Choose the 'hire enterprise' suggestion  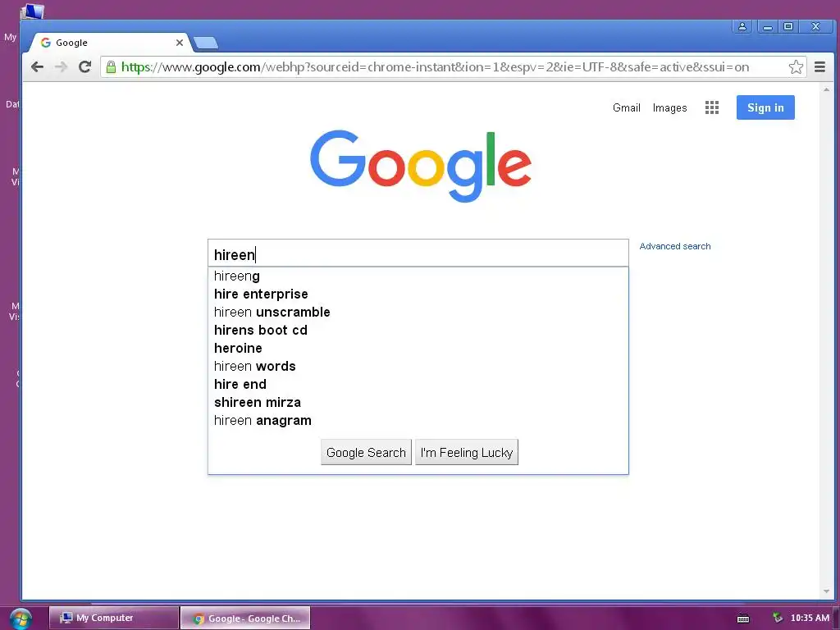(x=418, y=294)
